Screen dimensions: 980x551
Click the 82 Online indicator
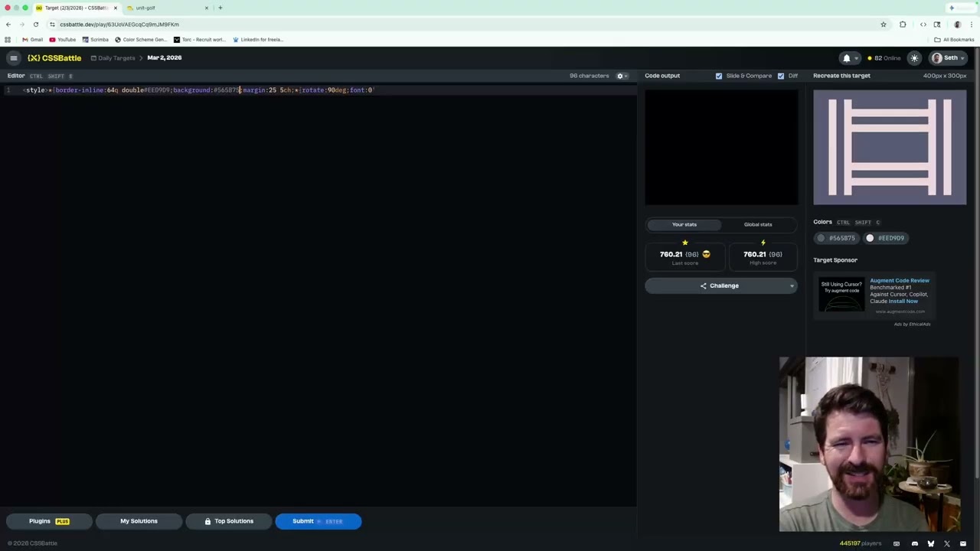coord(884,58)
